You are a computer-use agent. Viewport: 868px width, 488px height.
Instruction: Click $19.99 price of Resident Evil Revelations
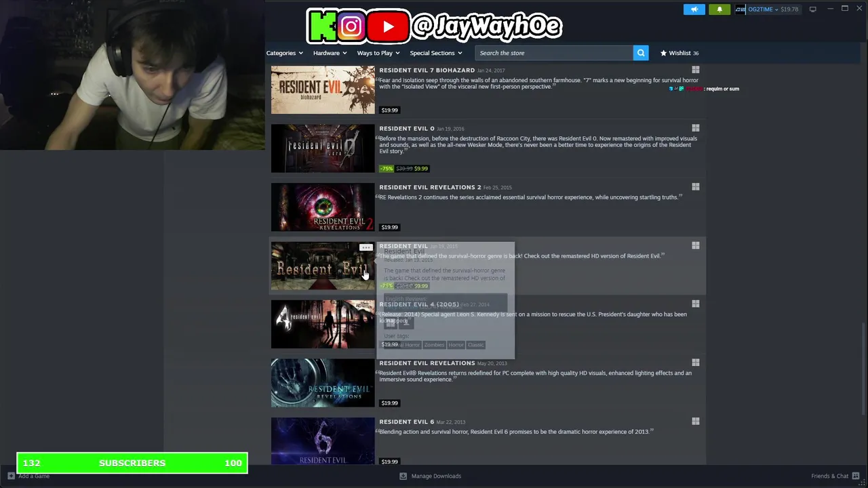pyautogui.click(x=389, y=403)
